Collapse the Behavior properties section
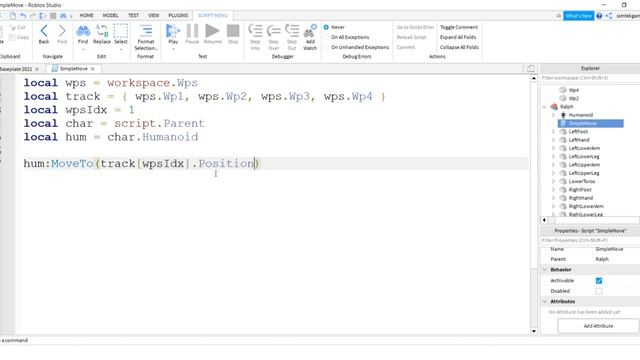The width and height of the screenshot is (640, 360). pyautogui.click(x=545, y=270)
